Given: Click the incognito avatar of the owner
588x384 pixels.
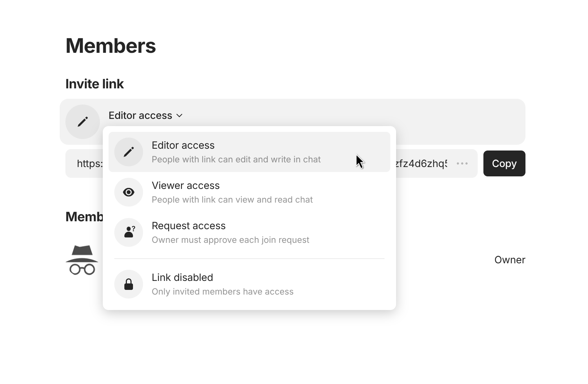Looking at the screenshot, I should point(82,260).
